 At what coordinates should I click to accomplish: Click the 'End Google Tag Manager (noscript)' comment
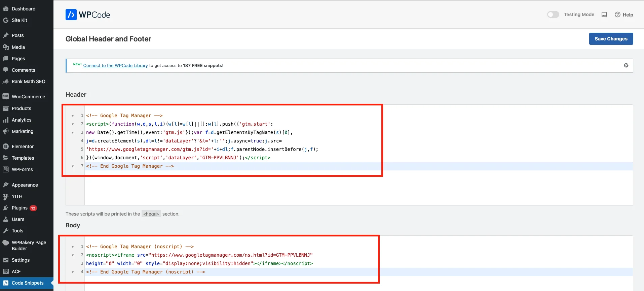[146, 272]
